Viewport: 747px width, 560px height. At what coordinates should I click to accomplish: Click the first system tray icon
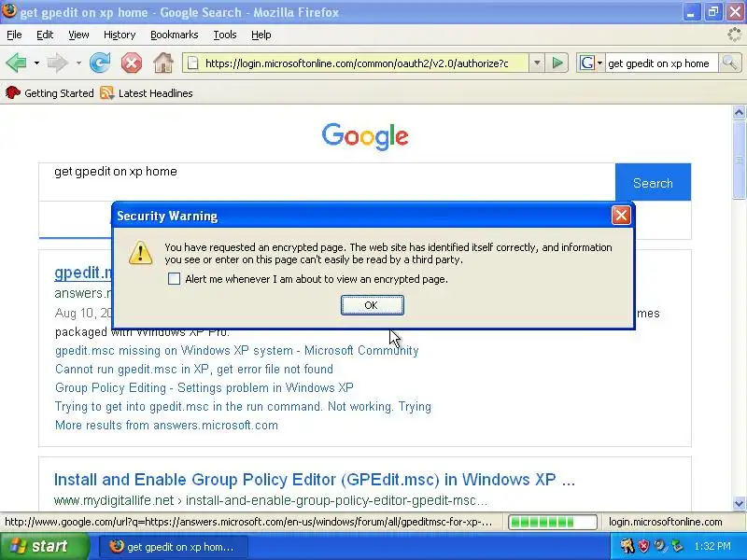tap(627, 546)
